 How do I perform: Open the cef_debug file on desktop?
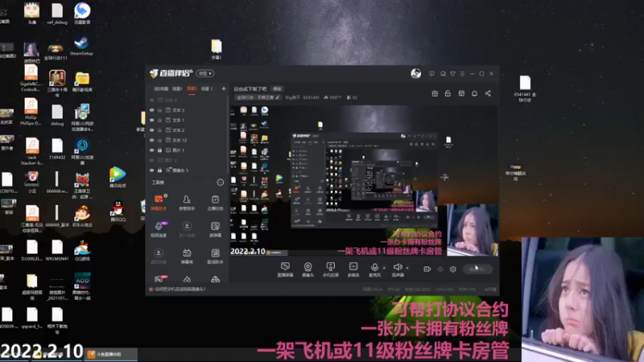click(x=57, y=14)
